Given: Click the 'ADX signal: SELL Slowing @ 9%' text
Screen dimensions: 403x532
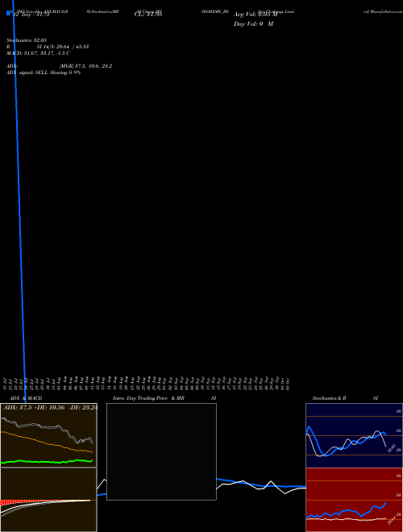Looking at the screenshot, I should (x=44, y=73).
